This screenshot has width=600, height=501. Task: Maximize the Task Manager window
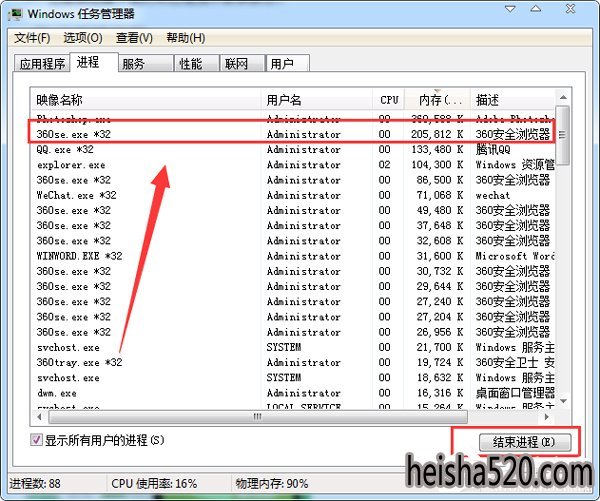coord(536,9)
